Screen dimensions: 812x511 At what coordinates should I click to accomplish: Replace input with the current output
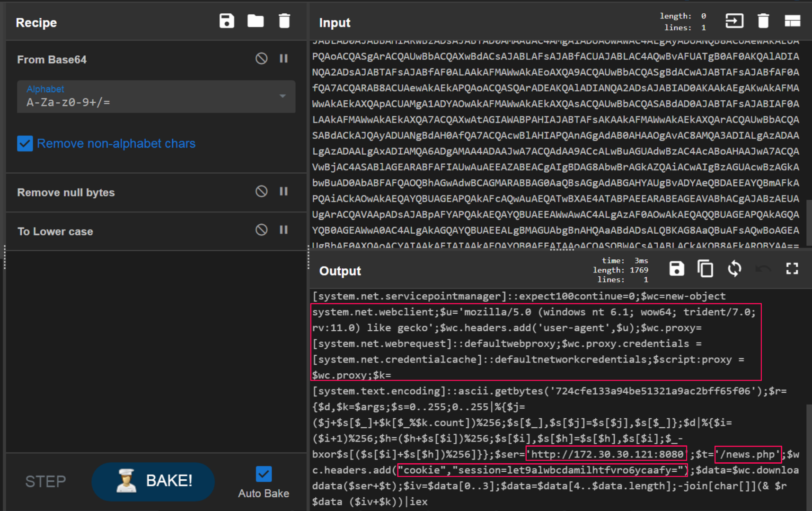pos(734,269)
